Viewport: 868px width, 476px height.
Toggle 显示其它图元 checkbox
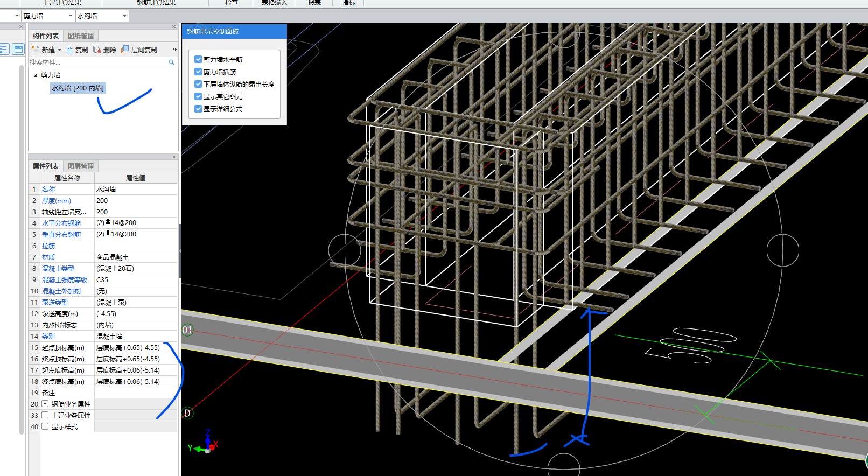[x=198, y=96]
